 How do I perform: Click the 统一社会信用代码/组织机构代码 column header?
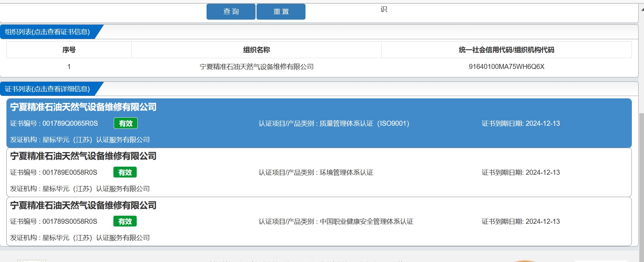(506, 50)
